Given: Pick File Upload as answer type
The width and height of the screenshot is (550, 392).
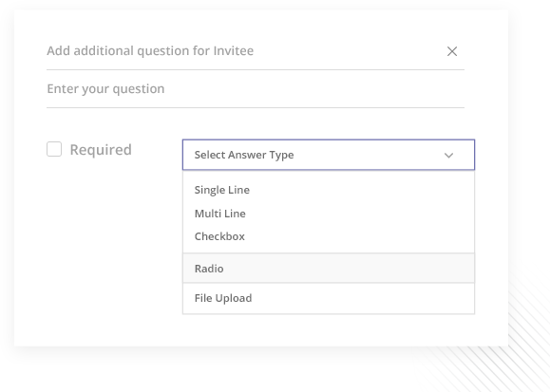Looking at the screenshot, I should (329, 298).
